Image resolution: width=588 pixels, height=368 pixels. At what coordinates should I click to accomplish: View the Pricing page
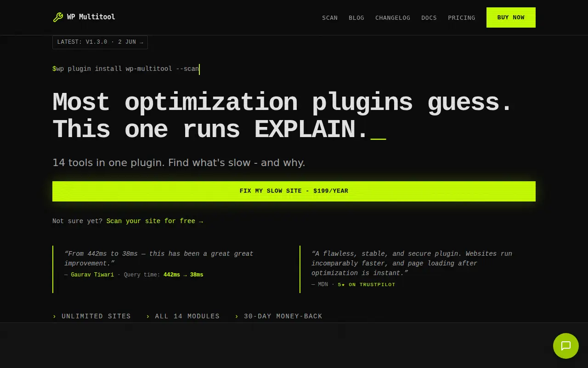pos(462,17)
